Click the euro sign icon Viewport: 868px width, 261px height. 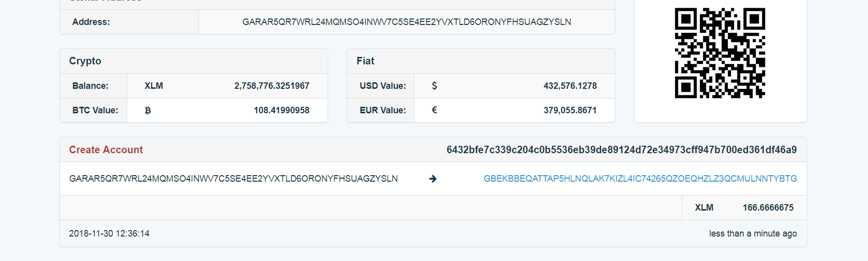point(434,110)
